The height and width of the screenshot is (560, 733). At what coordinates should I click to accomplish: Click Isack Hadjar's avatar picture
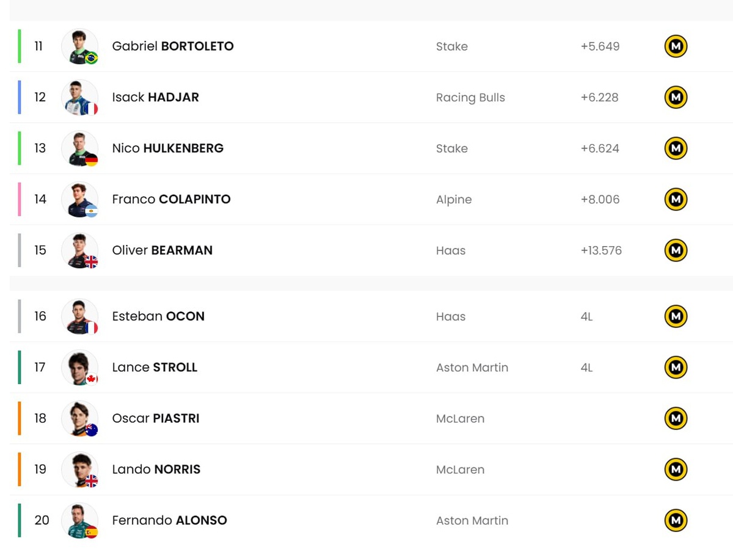[x=80, y=97]
